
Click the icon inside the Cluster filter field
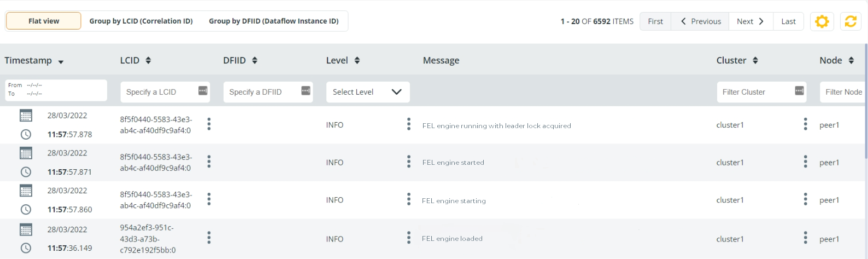pyautogui.click(x=799, y=91)
